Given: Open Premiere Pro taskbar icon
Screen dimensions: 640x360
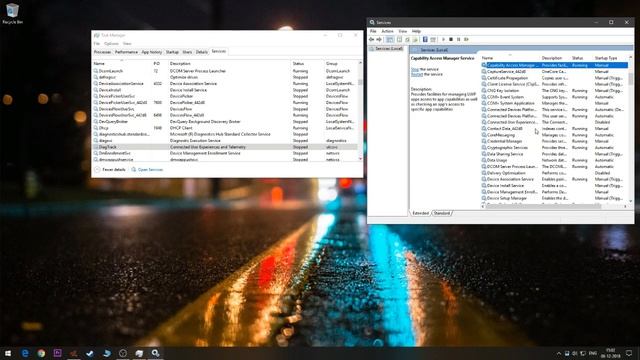Looking at the screenshot, I should 58,353.
